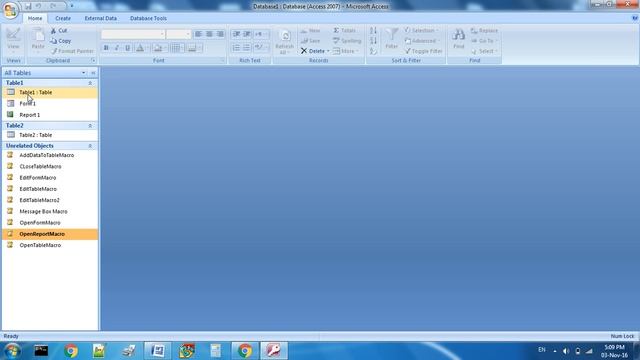Click Totals in Records group
The width and height of the screenshot is (640, 360).
[x=344, y=31]
